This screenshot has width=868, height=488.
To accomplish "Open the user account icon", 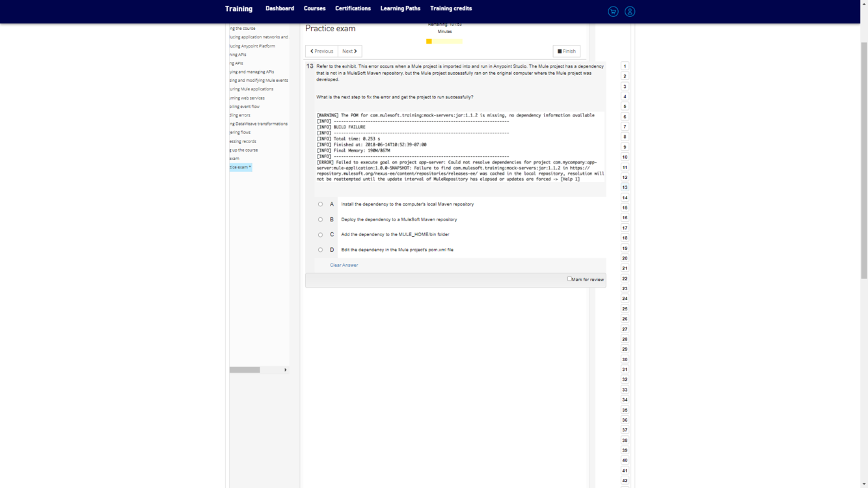I will (x=630, y=12).
